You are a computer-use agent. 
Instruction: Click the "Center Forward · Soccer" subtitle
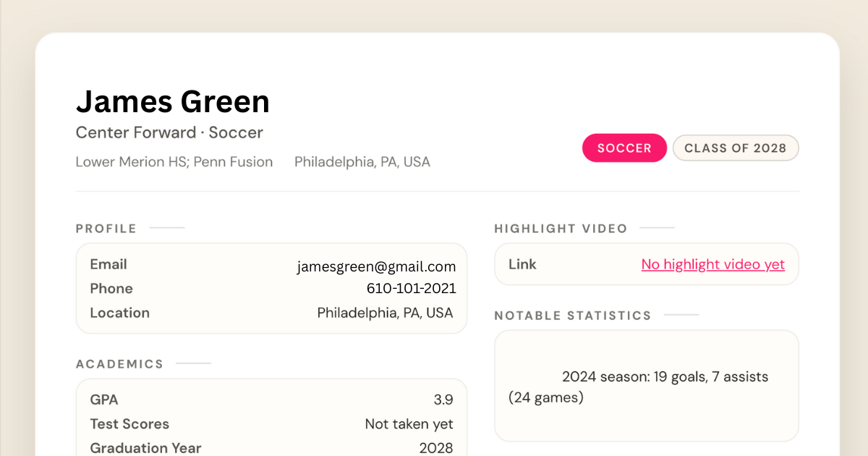169,133
